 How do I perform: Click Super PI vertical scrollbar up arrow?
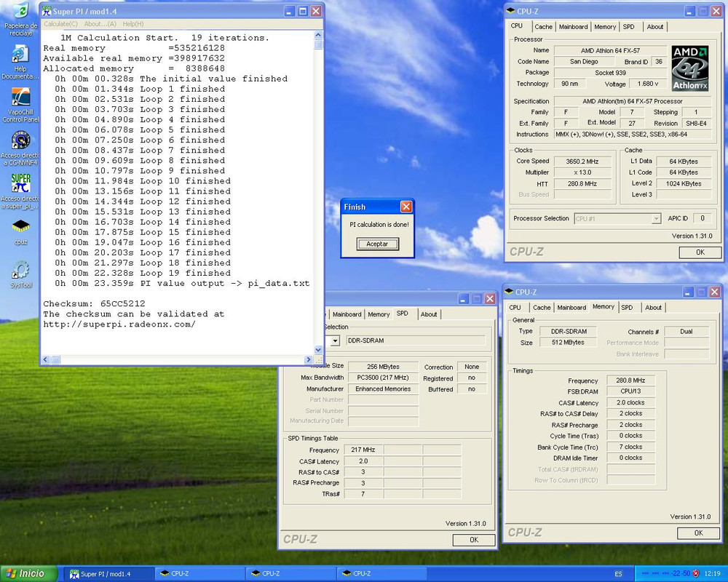coord(318,35)
